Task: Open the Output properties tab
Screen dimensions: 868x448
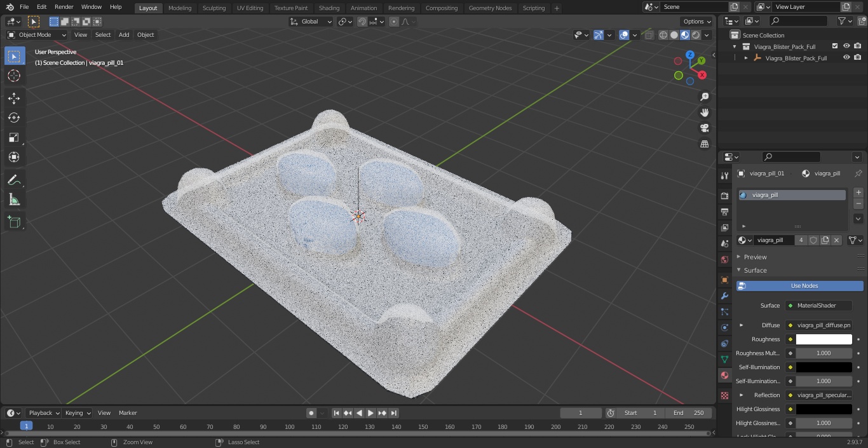Action: pyautogui.click(x=724, y=212)
